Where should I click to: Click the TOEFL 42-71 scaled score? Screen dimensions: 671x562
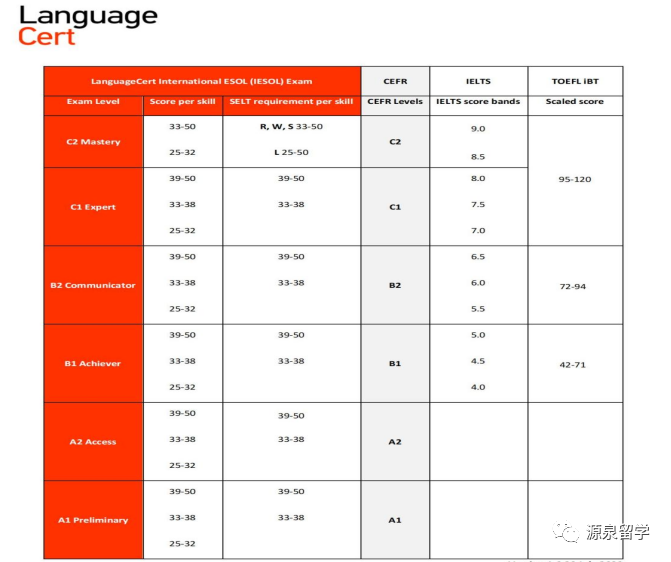pyautogui.click(x=573, y=365)
